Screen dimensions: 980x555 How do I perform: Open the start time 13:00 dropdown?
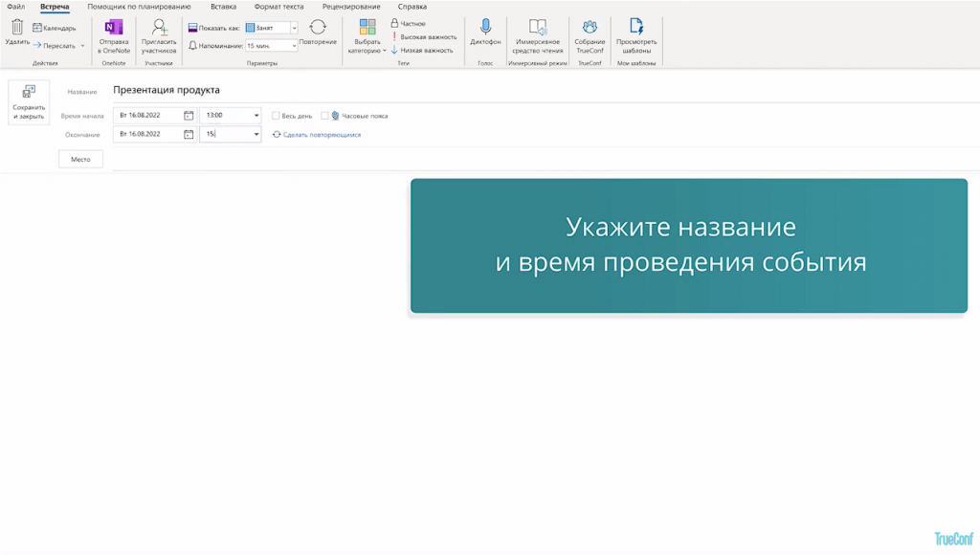[x=256, y=115]
